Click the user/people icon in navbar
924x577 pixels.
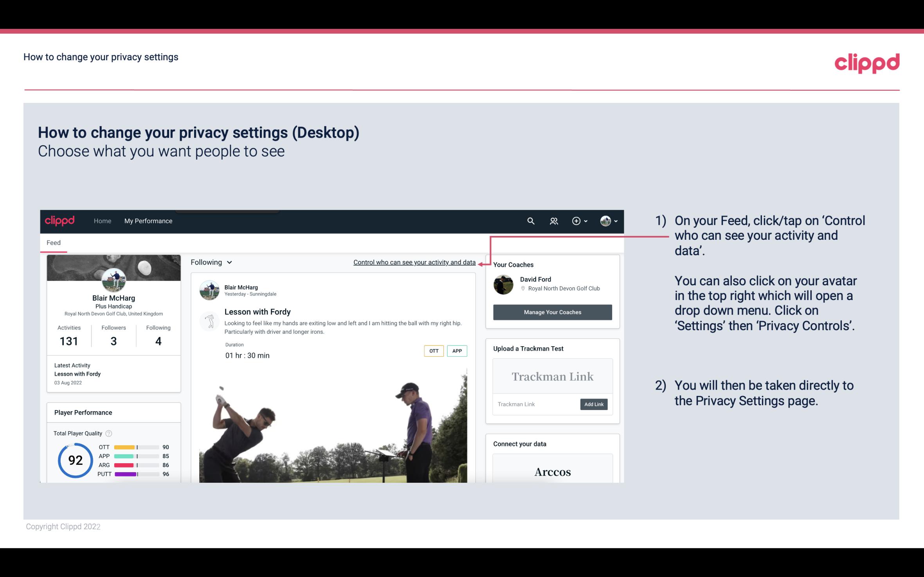(x=553, y=221)
